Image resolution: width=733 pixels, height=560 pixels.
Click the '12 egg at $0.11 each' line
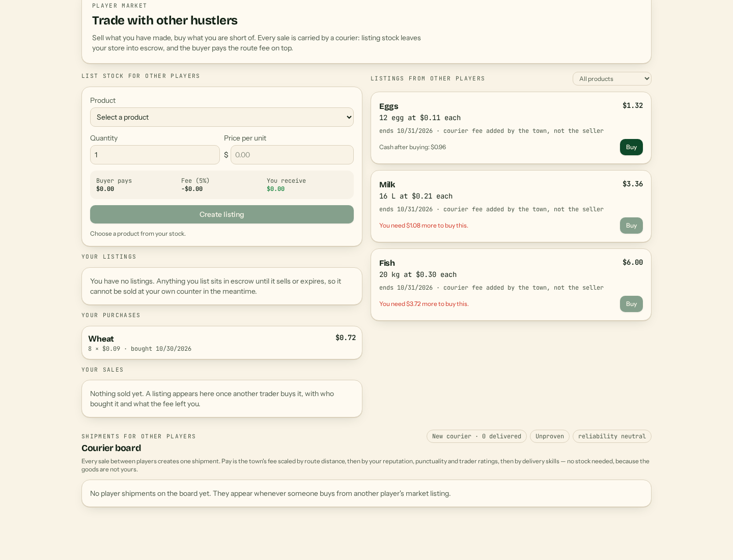click(x=420, y=118)
